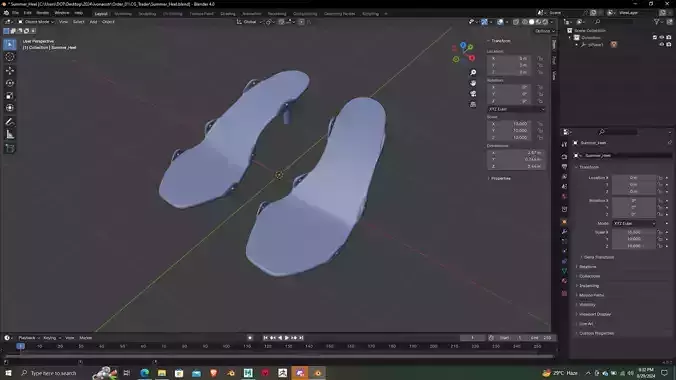Open the top bar Render menu
Screen dimensions: 676x380
click(x=43, y=13)
